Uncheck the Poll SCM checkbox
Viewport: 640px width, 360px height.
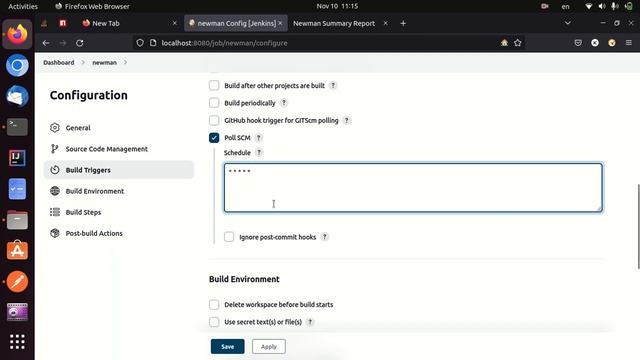click(x=214, y=138)
